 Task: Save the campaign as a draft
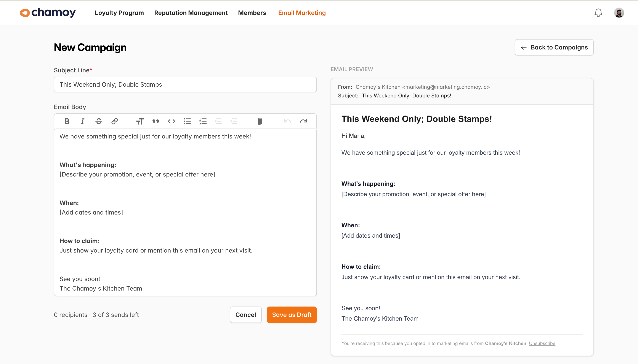point(292,315)
